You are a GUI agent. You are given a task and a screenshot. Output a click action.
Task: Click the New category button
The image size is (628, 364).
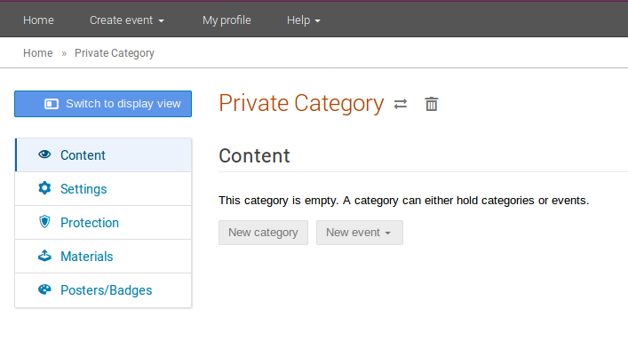(x=263, y=233)
